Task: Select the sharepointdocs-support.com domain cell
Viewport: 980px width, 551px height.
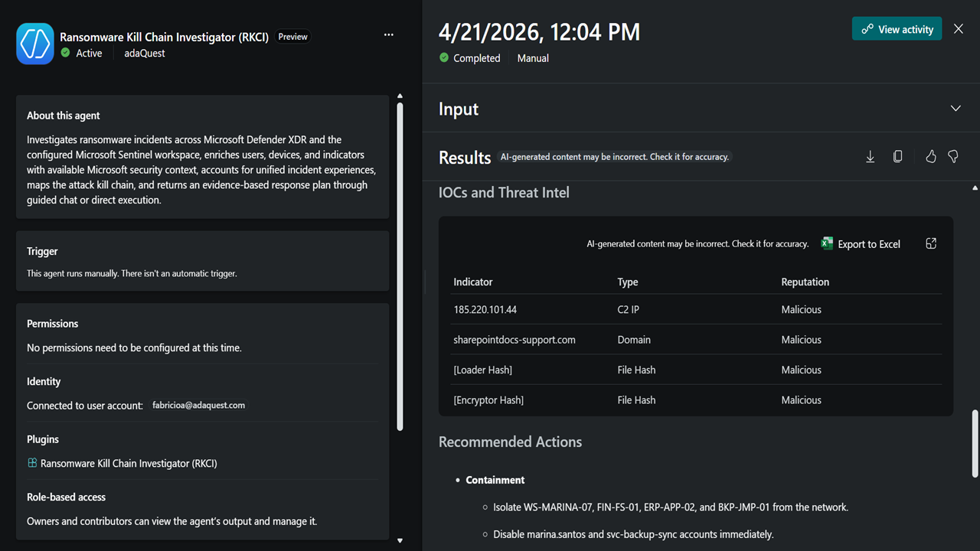Action: [x=514, y=340]
